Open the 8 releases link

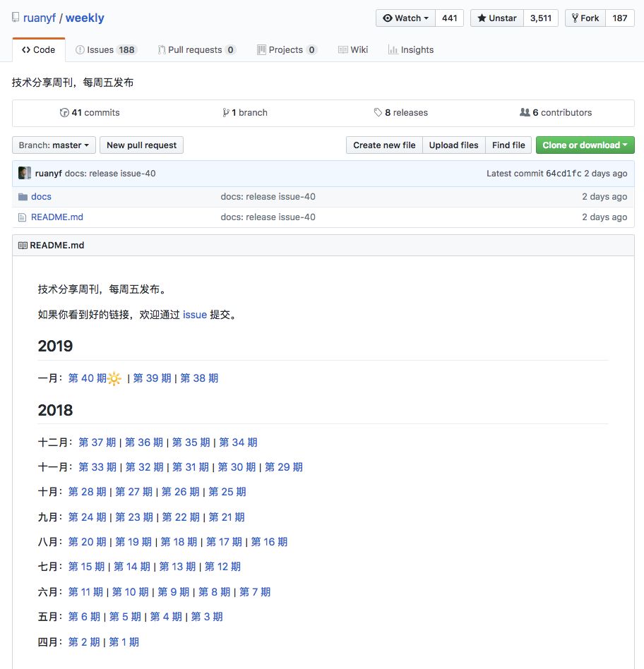pos(400,113)
